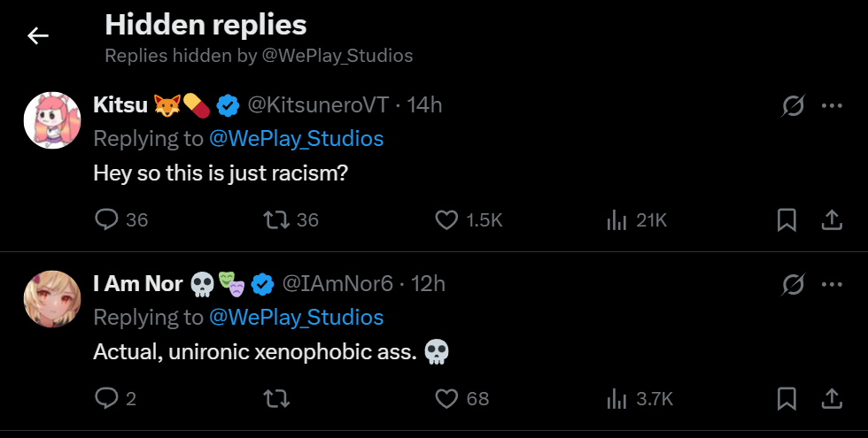Retweet Kitsu's reply
Viewport: 868px width, 438px height.
tap(277, 219)
